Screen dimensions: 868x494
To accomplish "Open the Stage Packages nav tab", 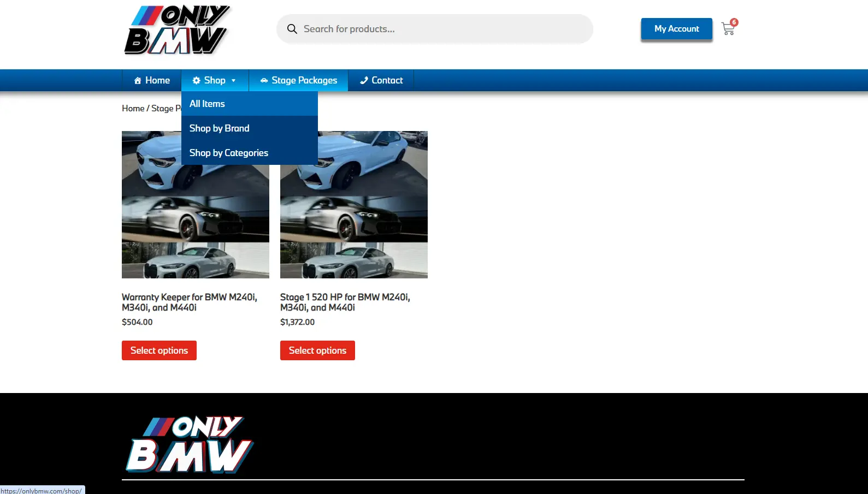I will pos(304,81).
